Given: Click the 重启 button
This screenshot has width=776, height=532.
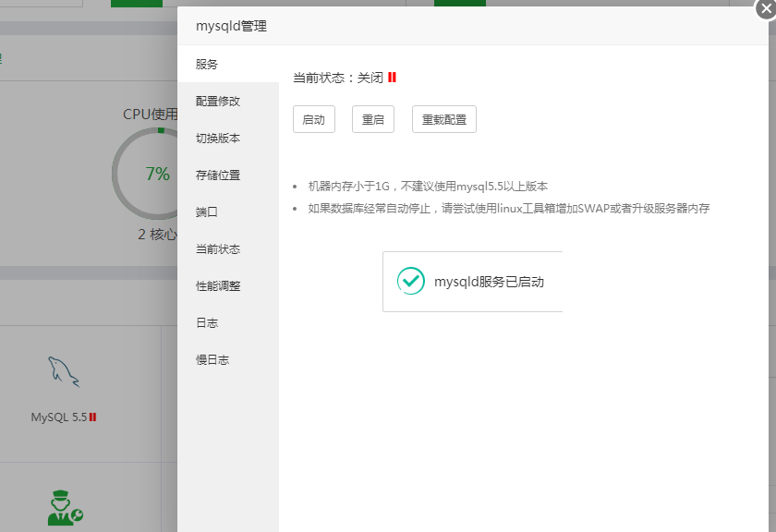Looking at the screenshot, I should point(373,119).
